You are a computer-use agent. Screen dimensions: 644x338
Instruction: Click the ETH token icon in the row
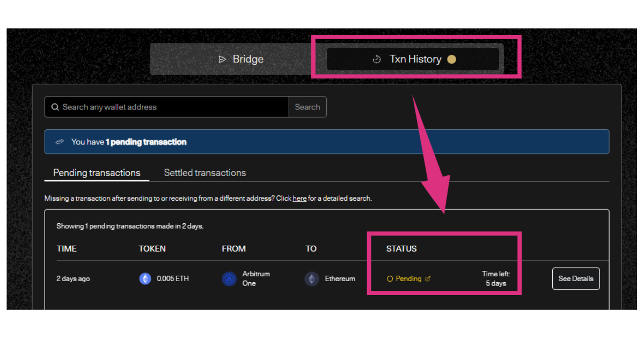[145, 278]
